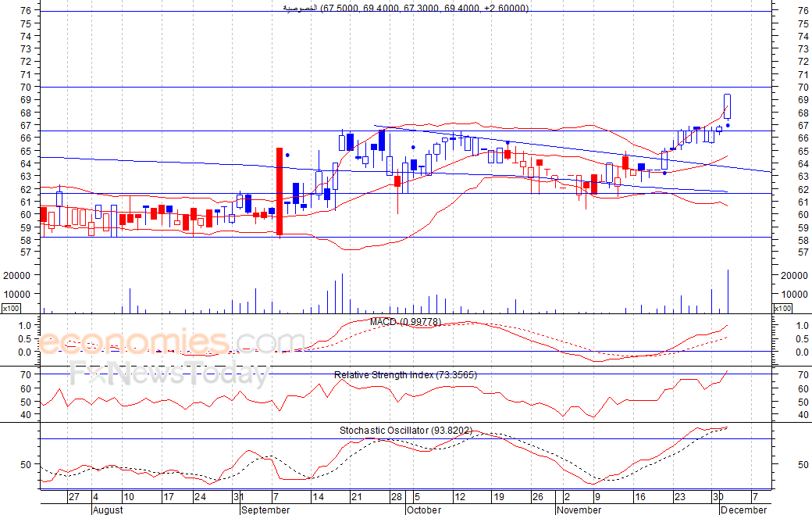The width and height of the screenshot is (812, 515).
Task: Click the 40 RSI label on left axis
Action: tap(26, 414)
